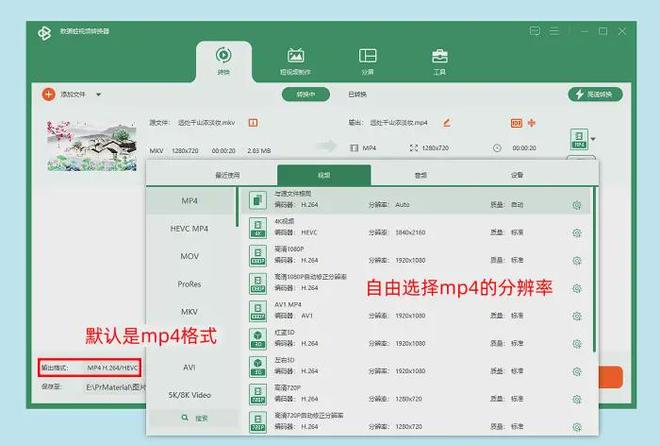Screen dimensions: 660x446
Task: Select 5K/8K Video in the category list
Action: coord(189,395)
